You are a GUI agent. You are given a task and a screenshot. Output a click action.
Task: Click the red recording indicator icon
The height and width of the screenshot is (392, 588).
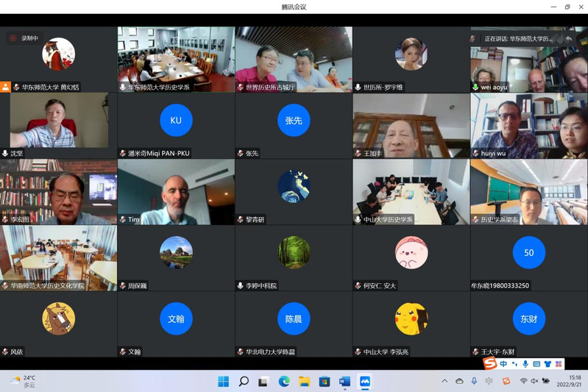point(13,38)
